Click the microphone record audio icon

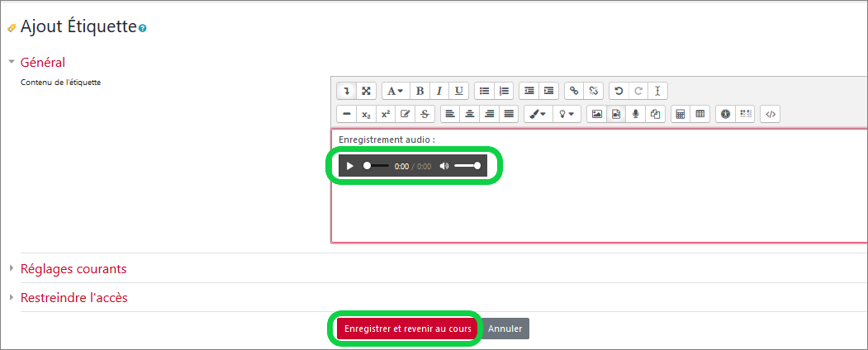click(x=636, y=115)
